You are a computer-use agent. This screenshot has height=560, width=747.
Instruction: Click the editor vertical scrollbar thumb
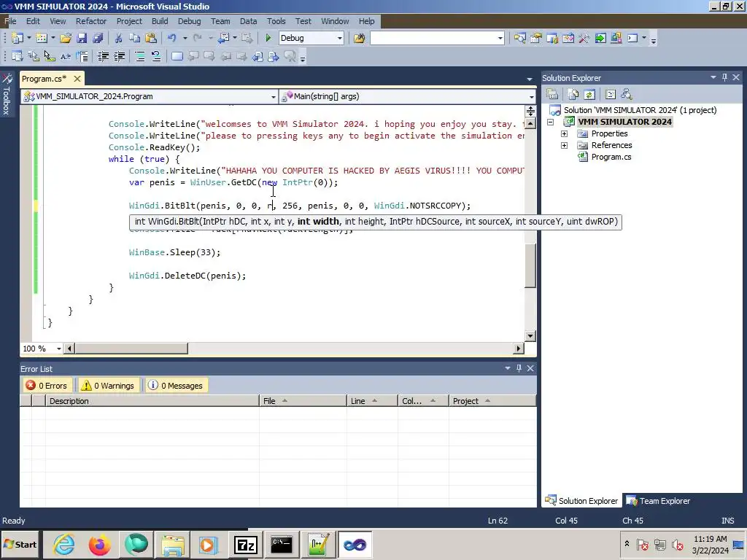click(530, 265)
